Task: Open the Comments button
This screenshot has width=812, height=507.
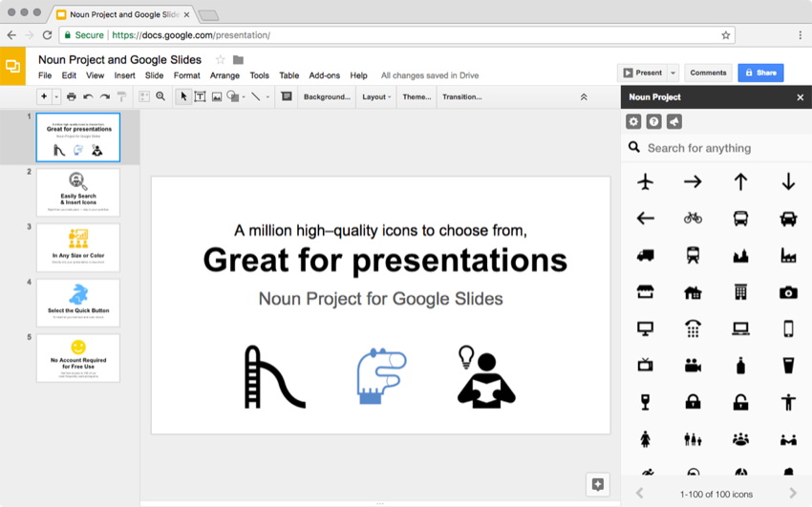Action: click(708, 73)
